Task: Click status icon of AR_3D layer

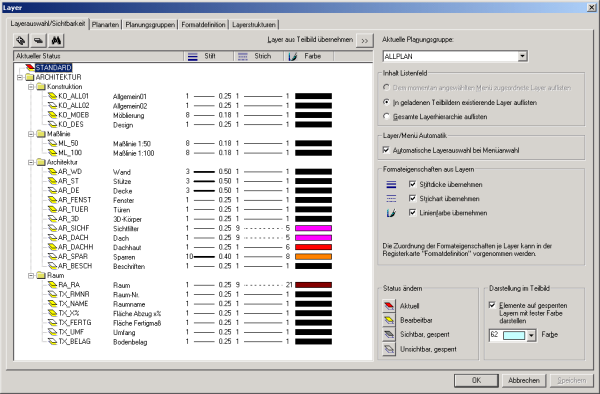Action: (x=52, y=219)
